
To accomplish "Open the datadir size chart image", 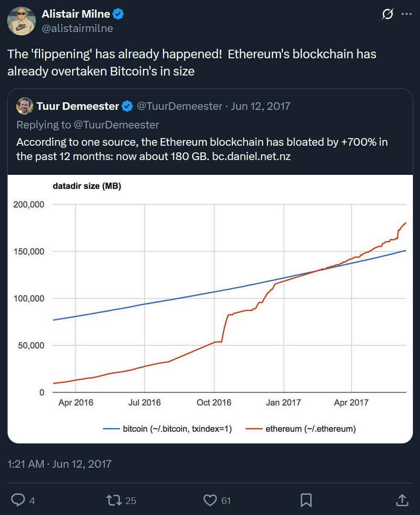I will tap(210, 306).
